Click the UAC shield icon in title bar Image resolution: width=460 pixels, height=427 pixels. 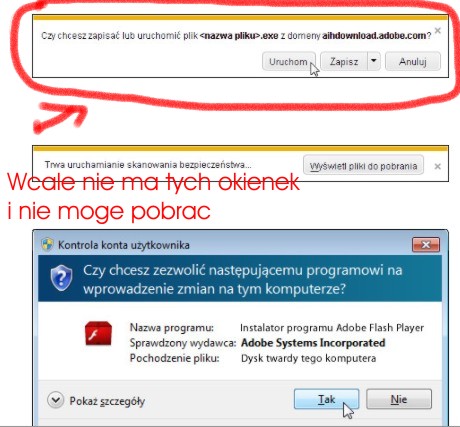[48, 245]
